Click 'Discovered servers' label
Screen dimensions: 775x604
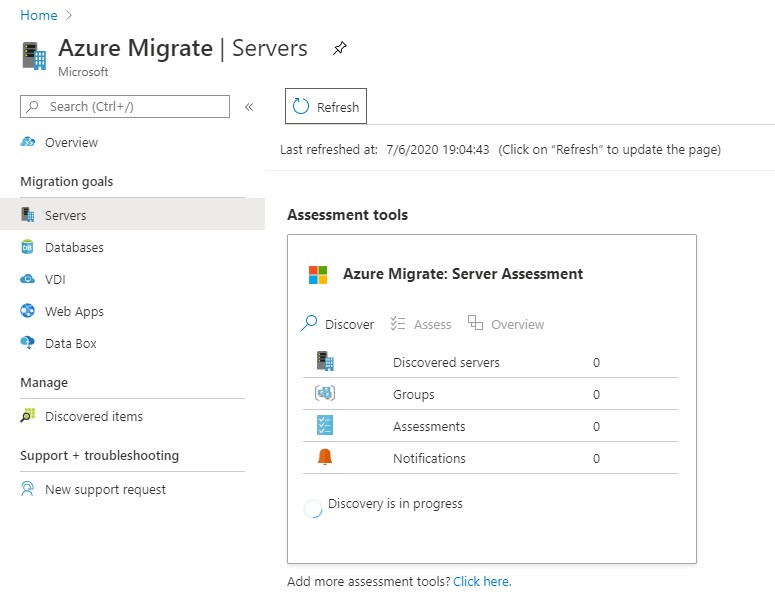pyautogui.click(x=446, y=362)
